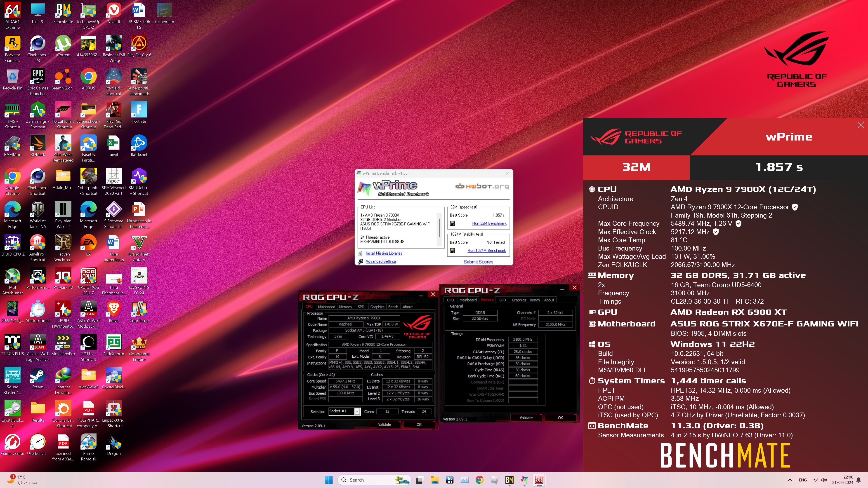
Task: Expand the Socket #1 Selection dropdown
Action: [x=357, y=411]
